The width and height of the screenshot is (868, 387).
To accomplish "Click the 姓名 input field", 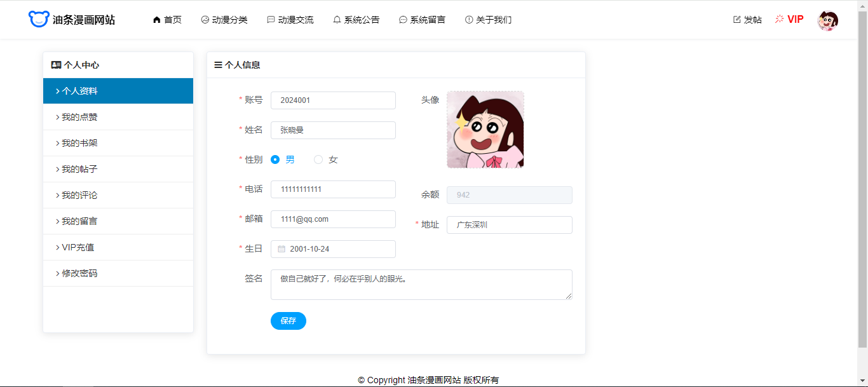I will pos(333,130).
